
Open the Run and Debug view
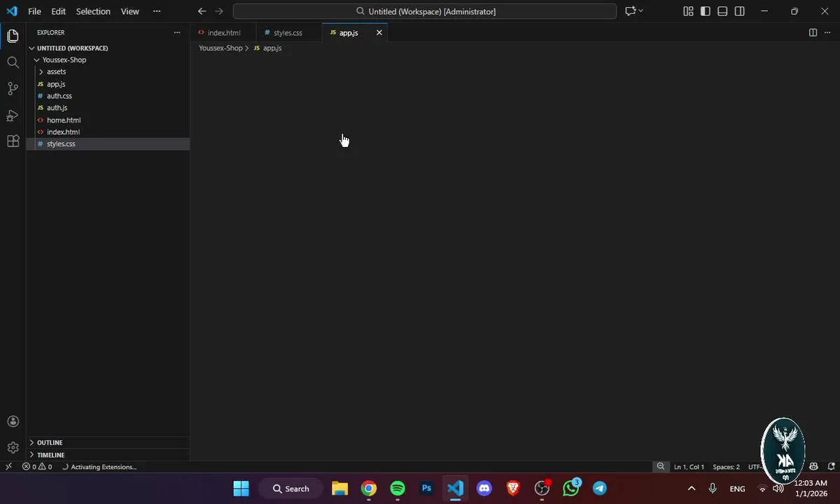[13, 115]
